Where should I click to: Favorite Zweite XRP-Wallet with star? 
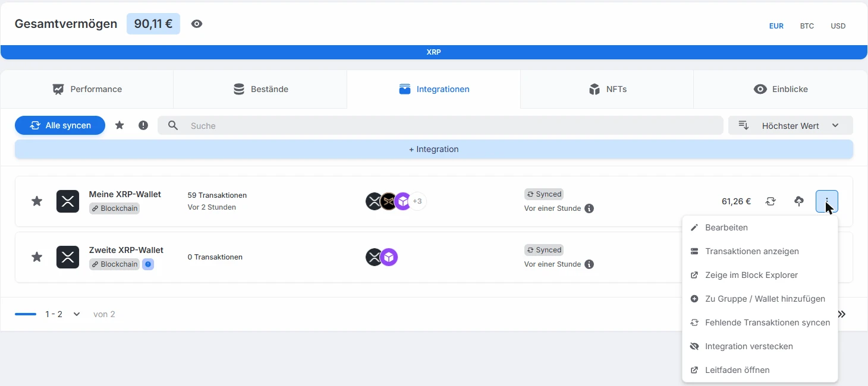point(37,257)
